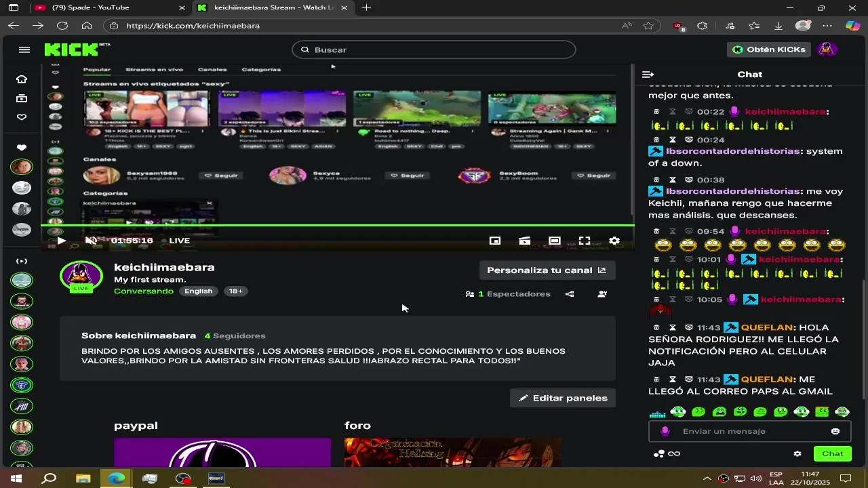
Task: Collapse the chat panel with arrow icon
Action: pos(648,75)
